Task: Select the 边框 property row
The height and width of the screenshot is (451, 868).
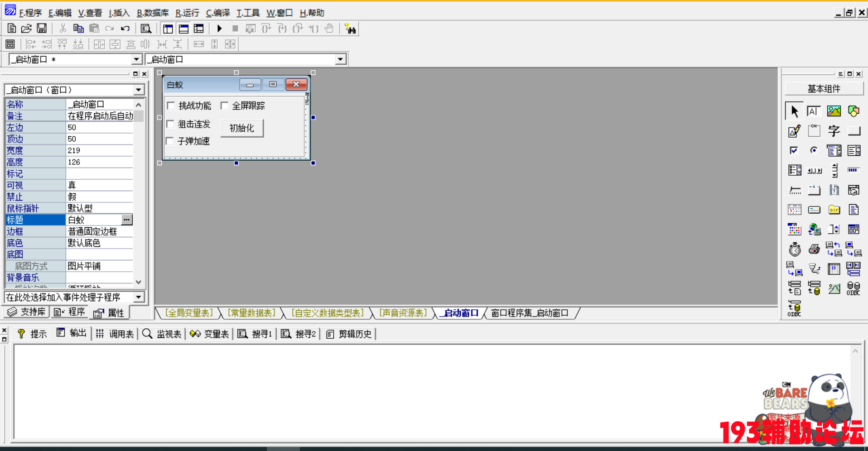Action: tap(69, 231)
